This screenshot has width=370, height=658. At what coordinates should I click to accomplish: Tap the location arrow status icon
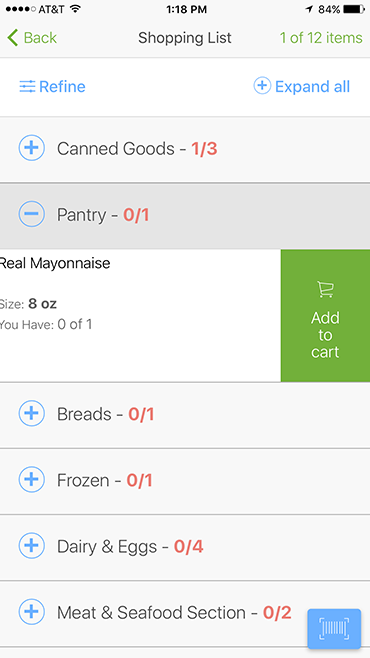click(x=310, y=9)
